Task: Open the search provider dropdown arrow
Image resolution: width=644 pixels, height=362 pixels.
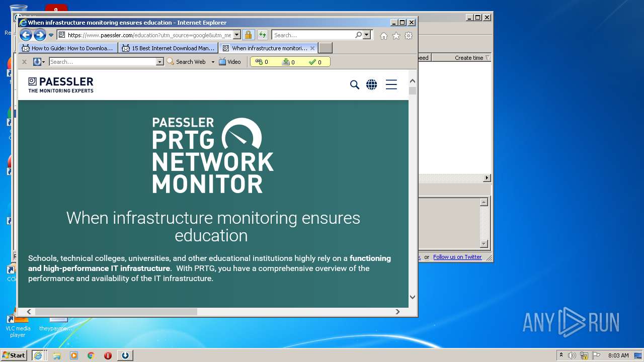Action: pyautogui.click(x=366, y=35)
